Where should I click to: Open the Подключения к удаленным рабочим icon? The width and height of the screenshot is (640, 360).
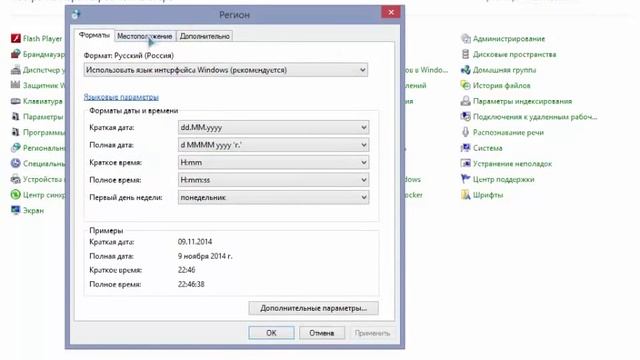[x=465, y=117]
